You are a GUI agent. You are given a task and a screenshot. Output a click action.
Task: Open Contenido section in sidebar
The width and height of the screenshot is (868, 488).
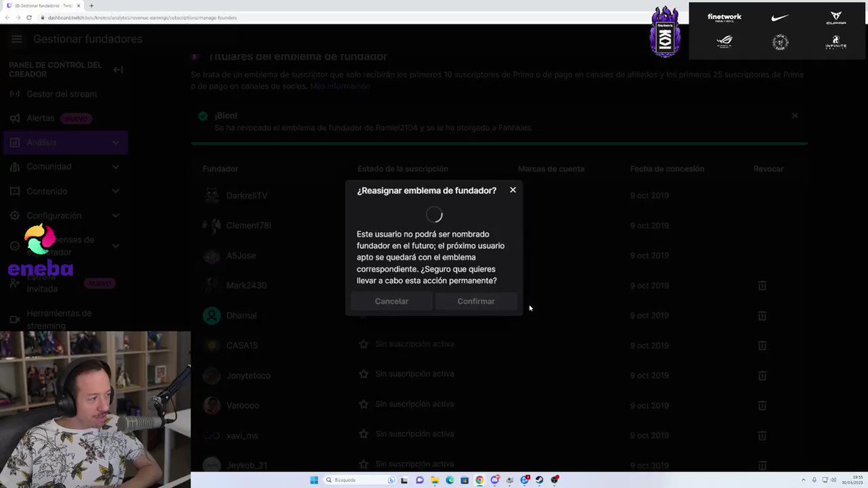[47, 191]
